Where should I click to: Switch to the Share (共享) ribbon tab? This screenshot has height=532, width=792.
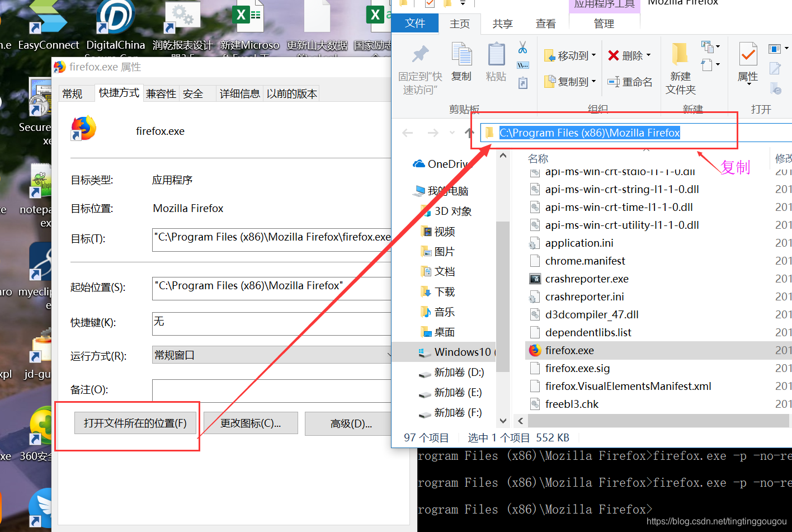tap(502, 23)
